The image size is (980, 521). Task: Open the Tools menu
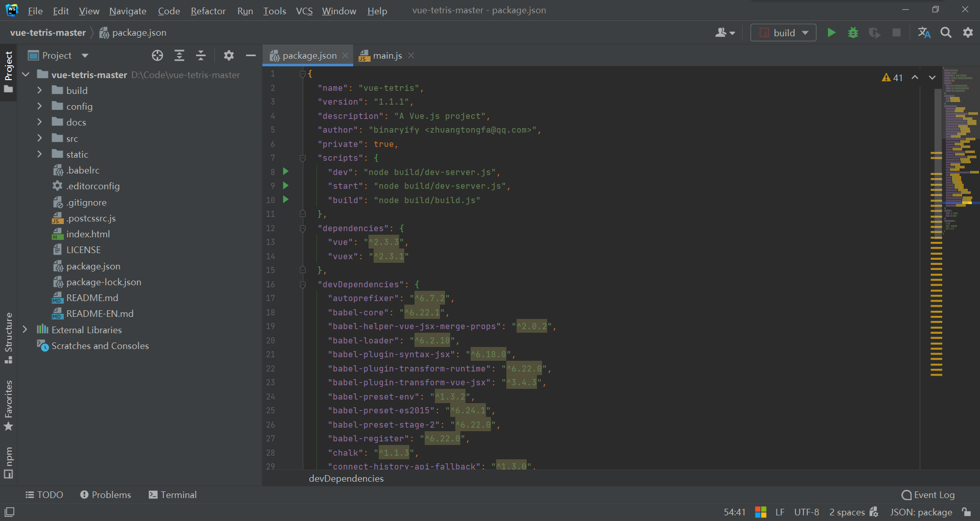[x=275, y=11]
